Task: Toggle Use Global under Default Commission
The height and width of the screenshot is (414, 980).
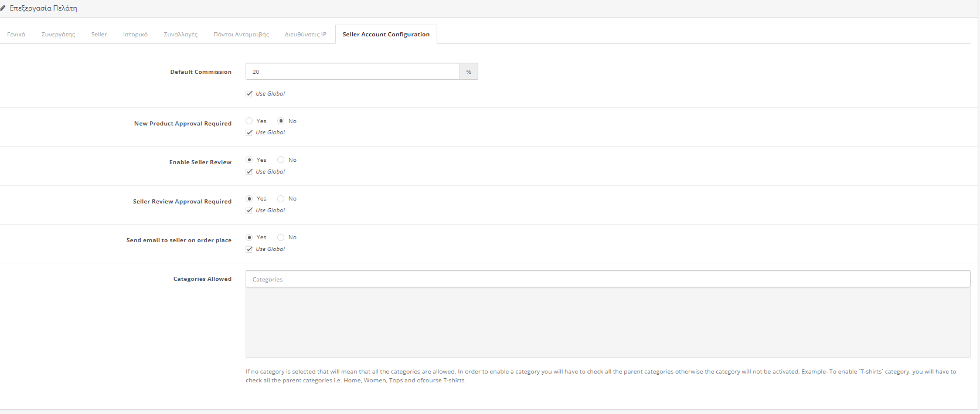Action: click(249, 94)
